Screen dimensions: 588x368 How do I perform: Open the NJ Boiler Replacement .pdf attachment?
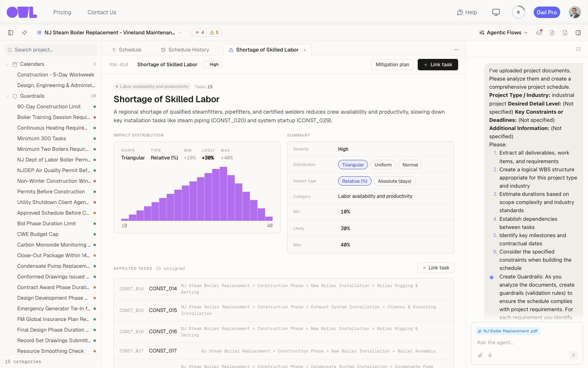point(508,331)
